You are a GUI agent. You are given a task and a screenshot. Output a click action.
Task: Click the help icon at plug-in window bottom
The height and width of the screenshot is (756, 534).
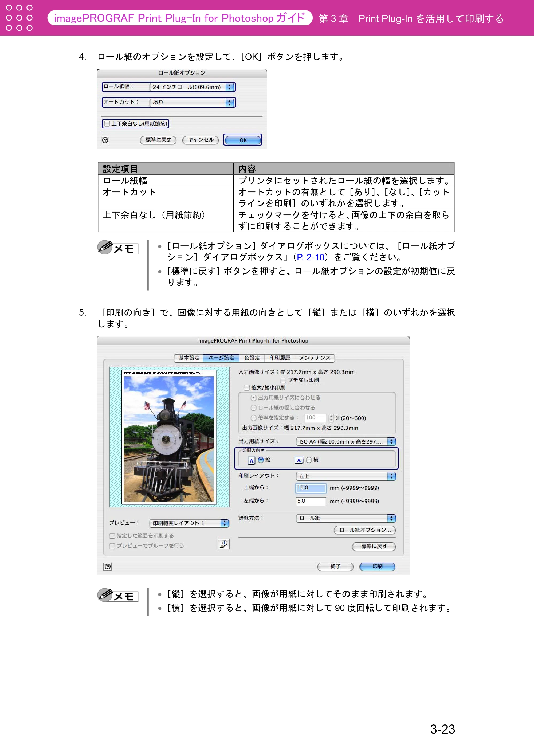point(108,566)
